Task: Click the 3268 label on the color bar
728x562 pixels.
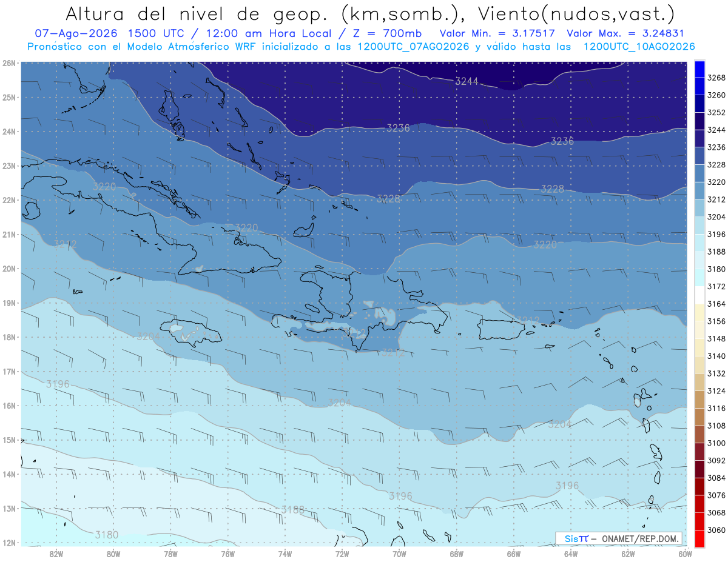Action: click(716, 78)
